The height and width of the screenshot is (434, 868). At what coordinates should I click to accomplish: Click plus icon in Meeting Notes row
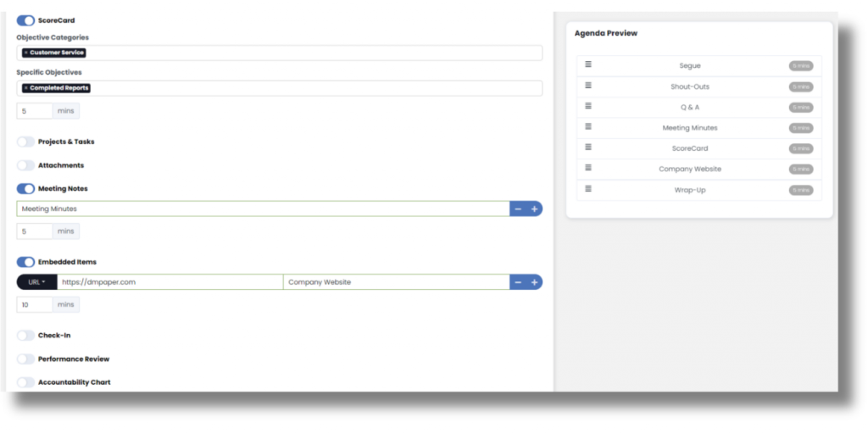[x=535, y=209]
